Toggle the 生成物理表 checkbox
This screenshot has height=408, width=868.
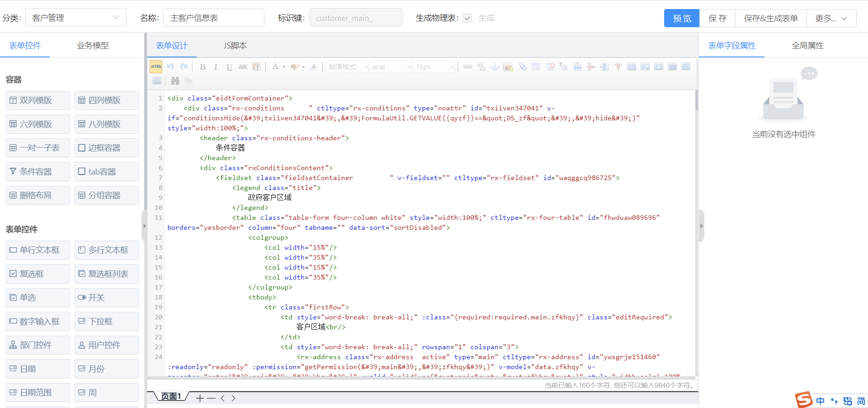click(467, 18)
